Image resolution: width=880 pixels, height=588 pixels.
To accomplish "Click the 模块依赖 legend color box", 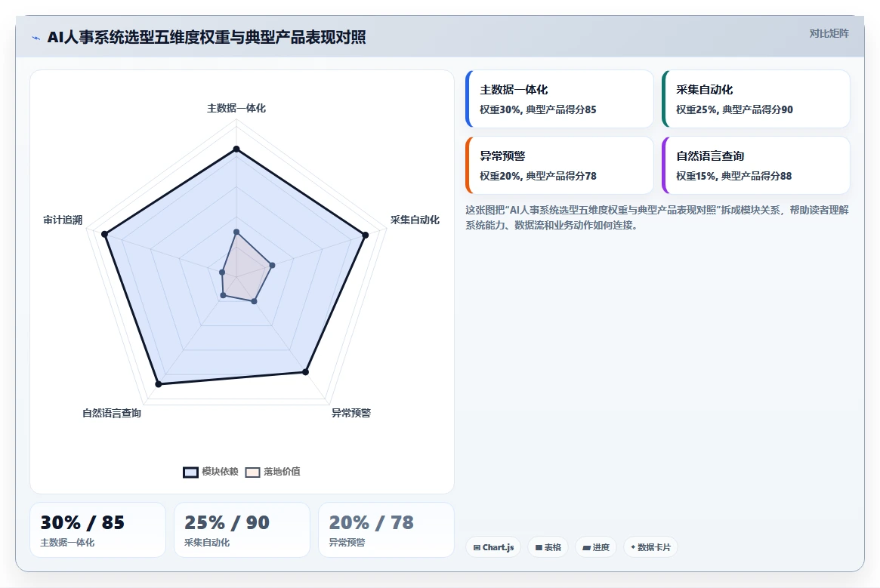I will tap(191, 473).
